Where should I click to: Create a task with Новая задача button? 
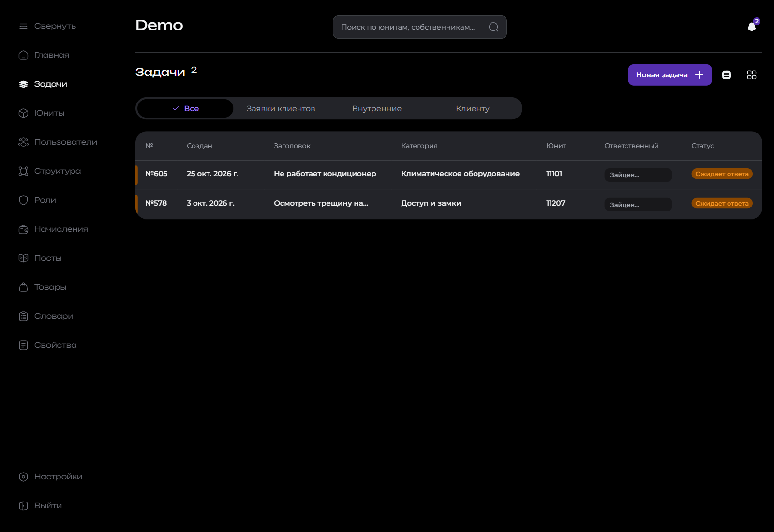pos(670,75)
